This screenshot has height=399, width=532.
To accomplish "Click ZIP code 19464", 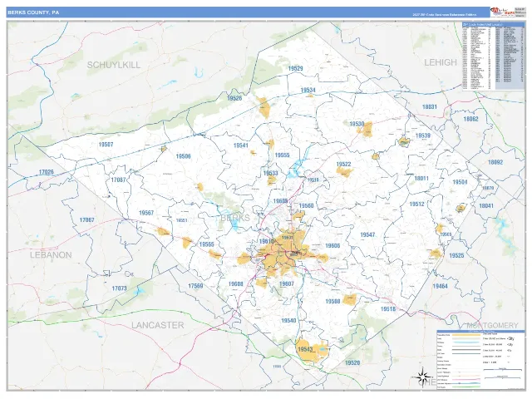I will tap(440, 286).
